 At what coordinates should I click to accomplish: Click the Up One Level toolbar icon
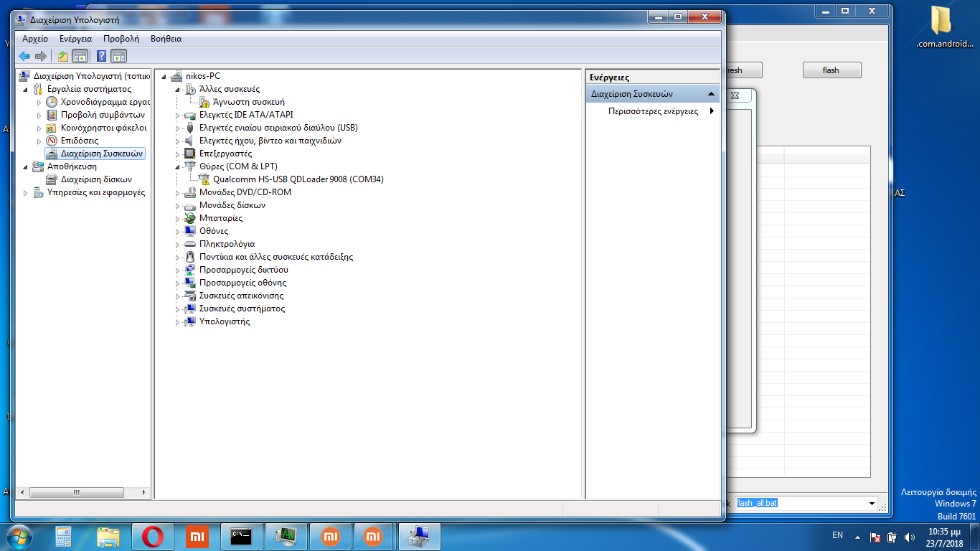(63, 56)
